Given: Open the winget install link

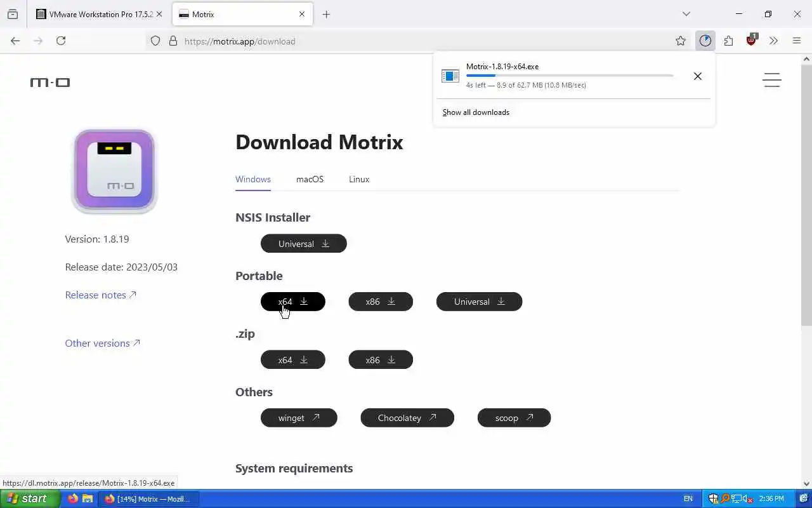Looking at the screenshot, I should pos(299,418).
